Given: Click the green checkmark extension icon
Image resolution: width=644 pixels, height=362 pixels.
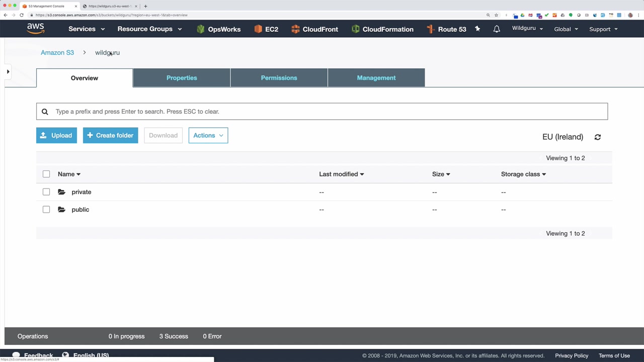Looking at the screenshot, I should point(546,15).
